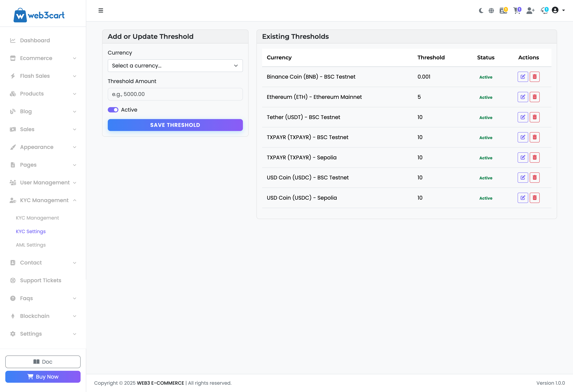Open the Dashboard menu item

[35, 40]
